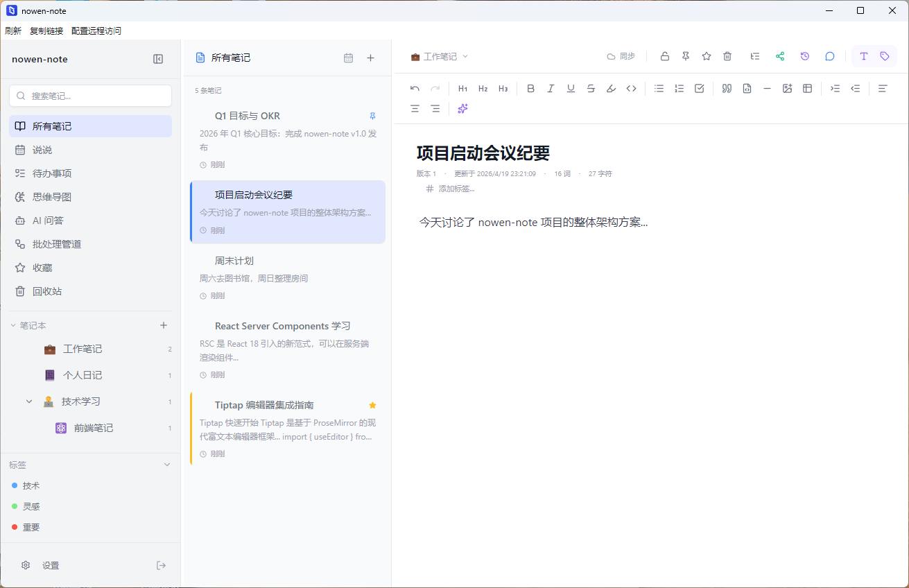Viewport: 909px width, 588px height.
Task: Apply Heading 1 format
Action: (x=463, y=89)
